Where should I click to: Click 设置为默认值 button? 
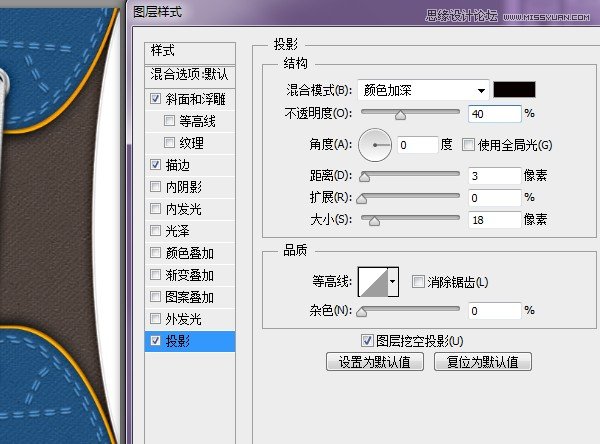pos(375,362)
